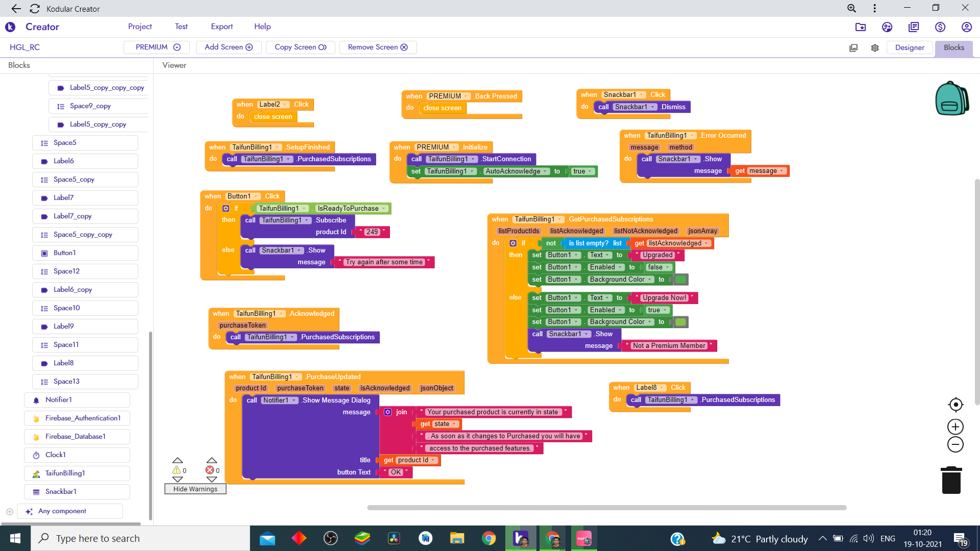The width and height of the screenshot is (980, 551).
Task: Open the account profile icon
Action: [966, 27]
